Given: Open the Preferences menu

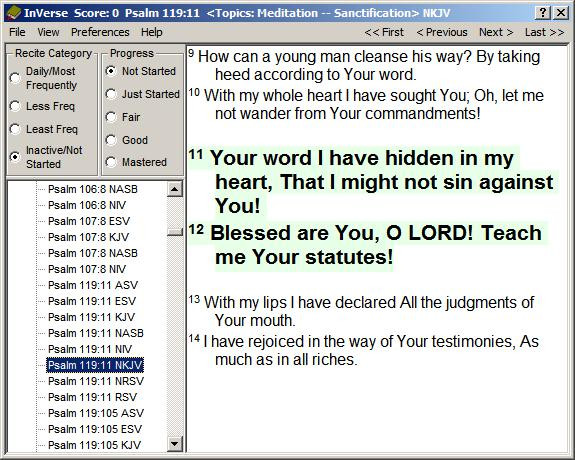Looking at the screenshot, I should tap(100, 32).
